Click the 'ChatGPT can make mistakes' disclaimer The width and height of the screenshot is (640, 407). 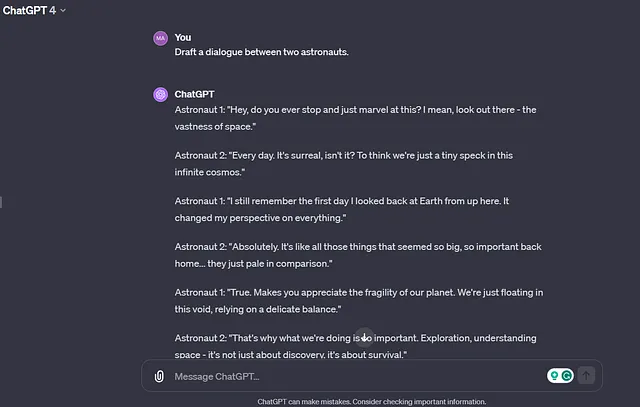pos(371,402)
